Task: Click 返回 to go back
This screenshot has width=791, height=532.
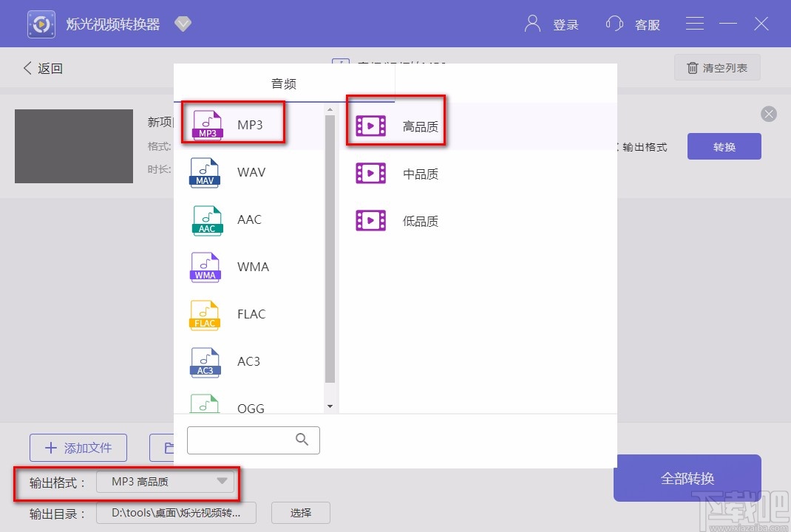Action: tap(43, 67)
